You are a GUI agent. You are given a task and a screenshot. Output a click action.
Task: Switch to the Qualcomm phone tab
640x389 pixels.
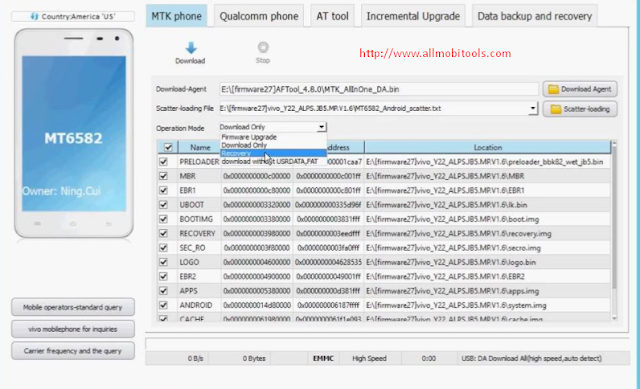click(259, 16)
